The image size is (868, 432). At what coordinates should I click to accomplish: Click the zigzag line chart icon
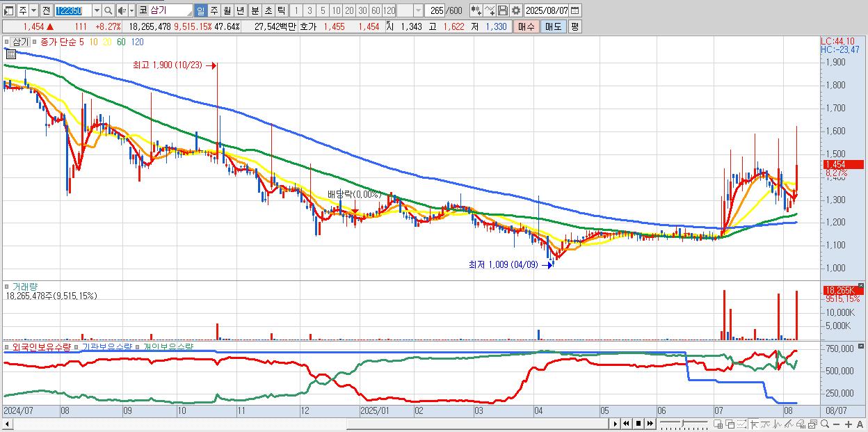point(778,424)
